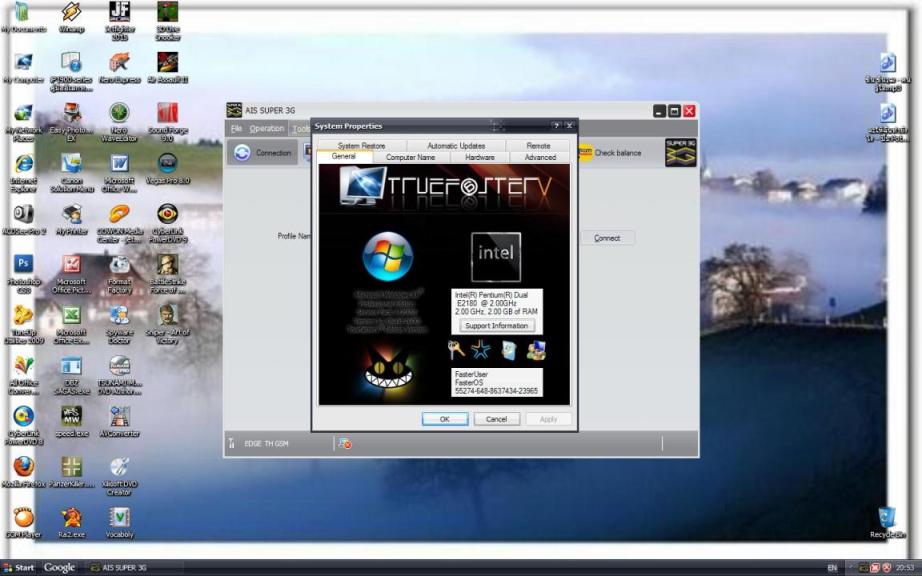Click the EN language indicator in the tray

pyautogui.click(x=832, y=568)
